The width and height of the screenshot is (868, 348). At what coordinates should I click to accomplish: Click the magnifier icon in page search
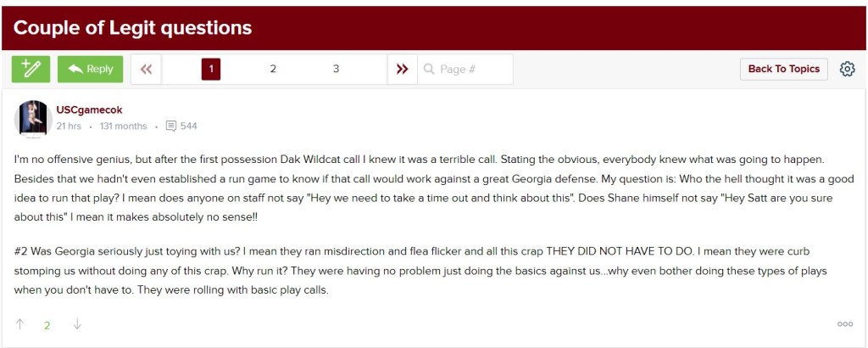pyautogui.click(x=429, y=69)
